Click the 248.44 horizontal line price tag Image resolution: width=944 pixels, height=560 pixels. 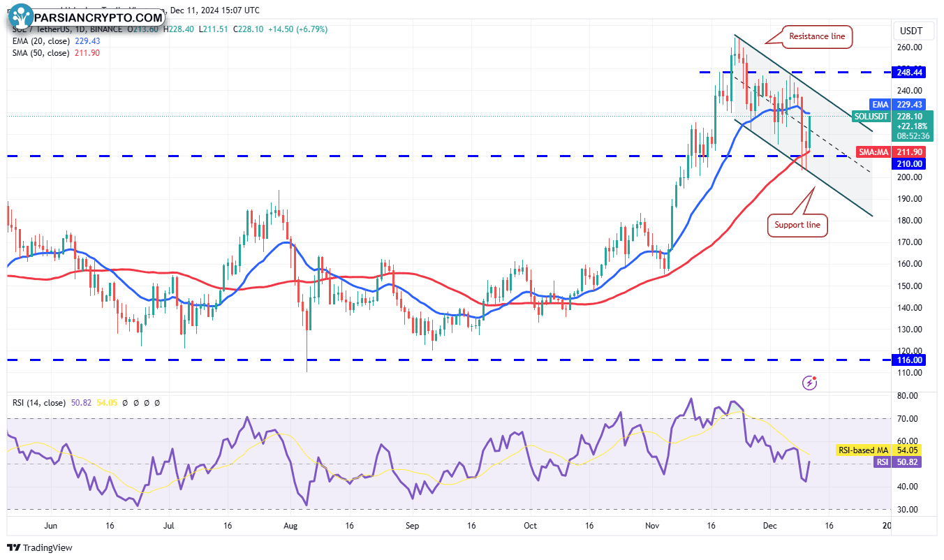(x=910, y=72)
